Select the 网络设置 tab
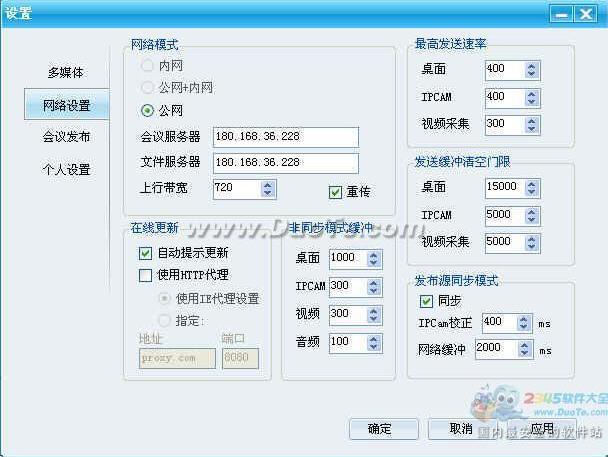Viewport: 608px width, 457px height. (66, 105)
